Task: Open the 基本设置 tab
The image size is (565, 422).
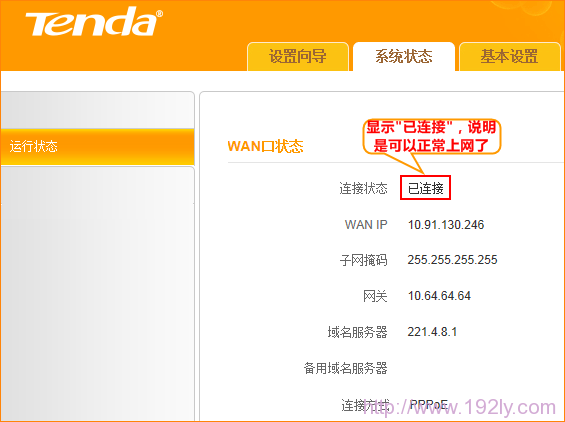Action: [510, 57]
